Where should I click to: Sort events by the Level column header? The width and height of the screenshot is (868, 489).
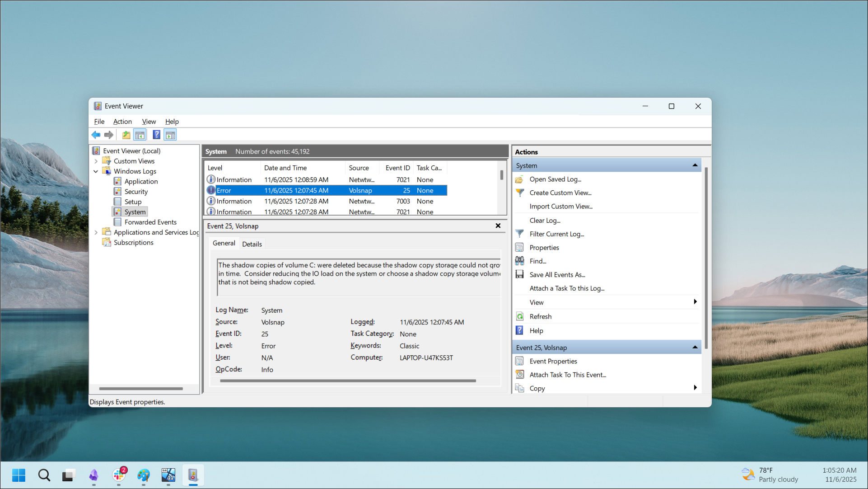click(x=232, y=168)
